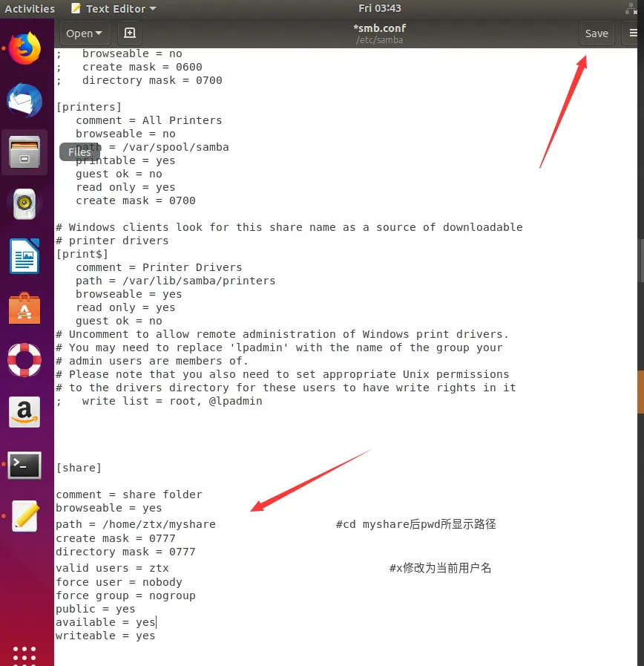Image resolution: width=644 pixels, height=666 pixels.
Task: Click the line 'force user = nobody'
Action: click(119, 582)
